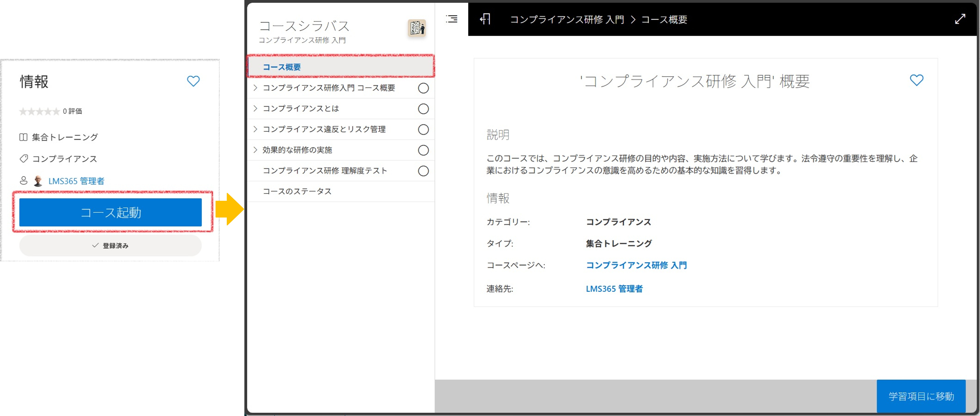Click the tag icon next to コンプライアンス
The height and width of the screenshot is (416, 980).
pos(24,159)
